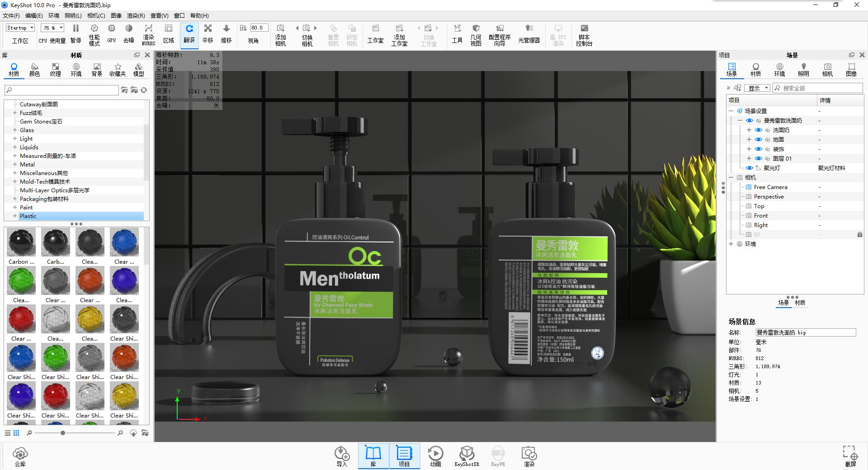This screenshot has height=470, width=868.
Task: Click the Add Camera icon
Action: pos(281,35)
